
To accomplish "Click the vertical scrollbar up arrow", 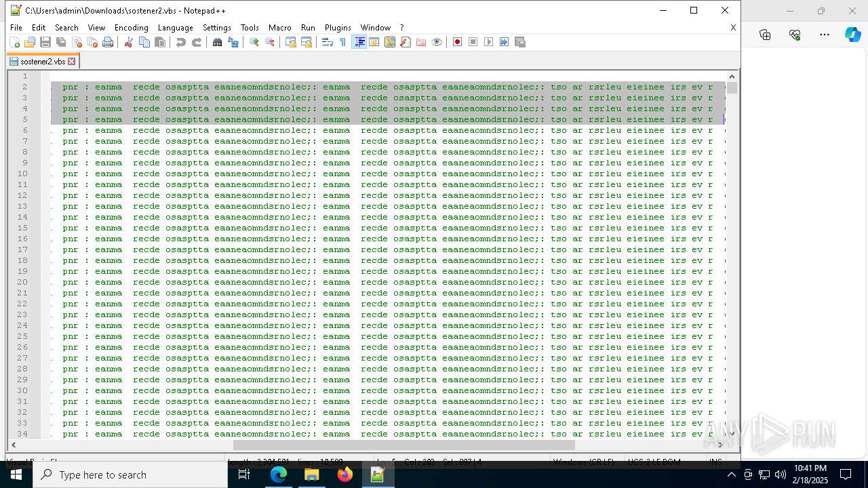I will (x=732, y=77).
